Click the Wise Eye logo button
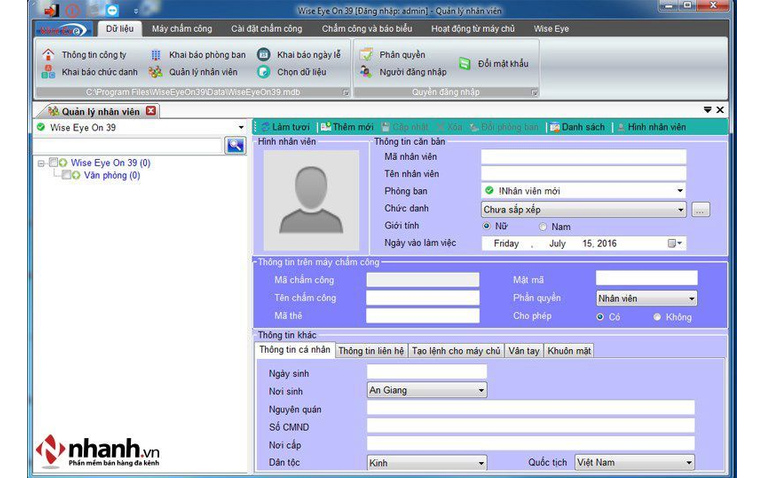The image size is (765, 478). pos(63,30)
